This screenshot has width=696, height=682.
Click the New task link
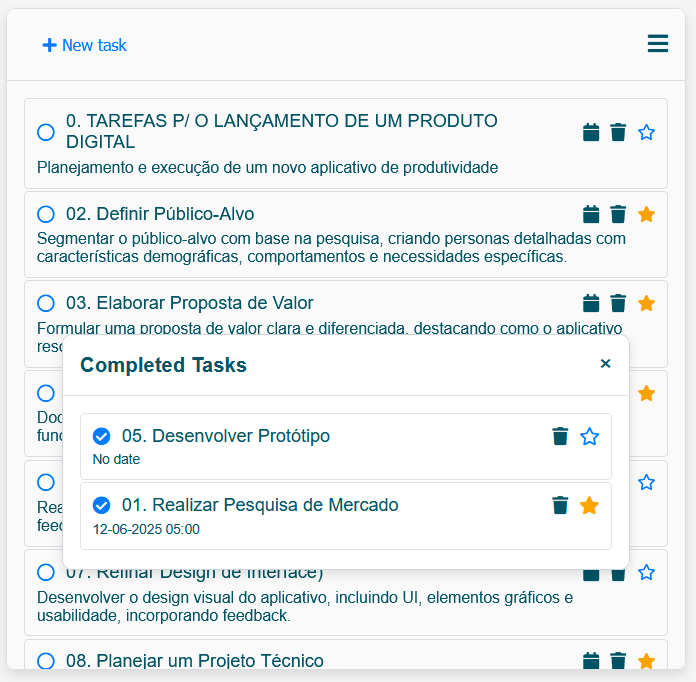click(84, 45)
